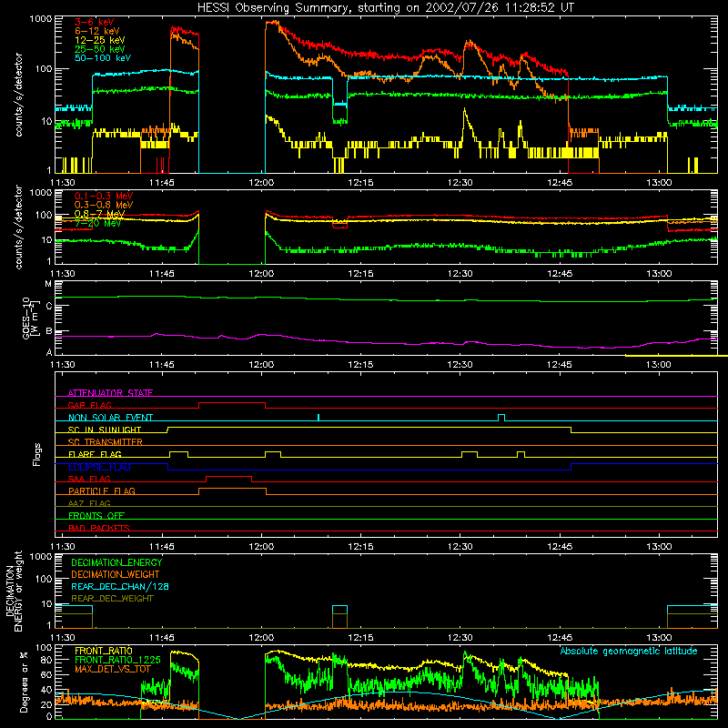Select the FRONTS_OFF flag label
The image size is (728, 728).
click(96, 516)
